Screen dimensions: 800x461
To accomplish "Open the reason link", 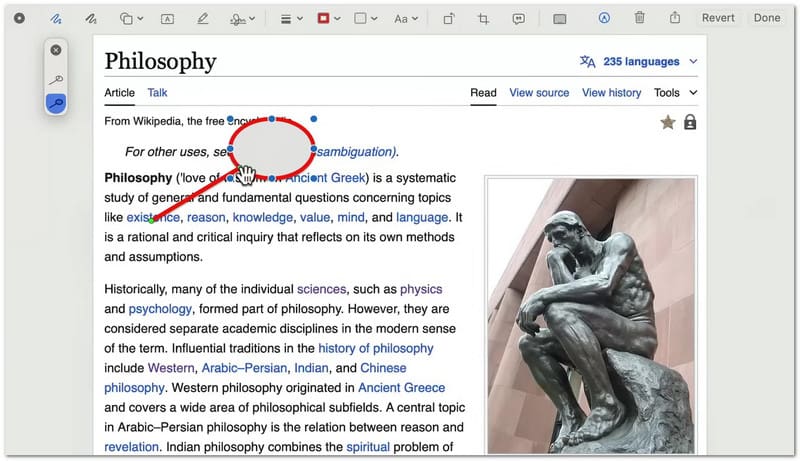I will tap(206, 218).
